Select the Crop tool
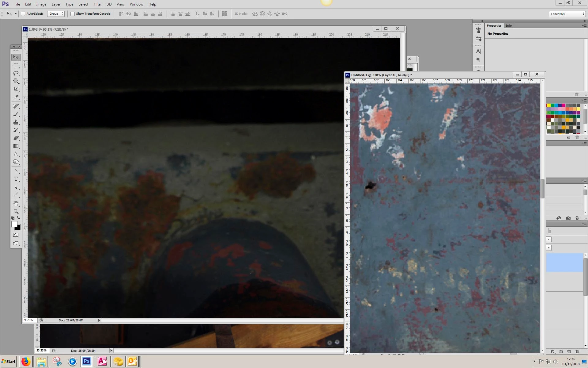This screenshot has width=588, height=368. [x=16, y=89]
